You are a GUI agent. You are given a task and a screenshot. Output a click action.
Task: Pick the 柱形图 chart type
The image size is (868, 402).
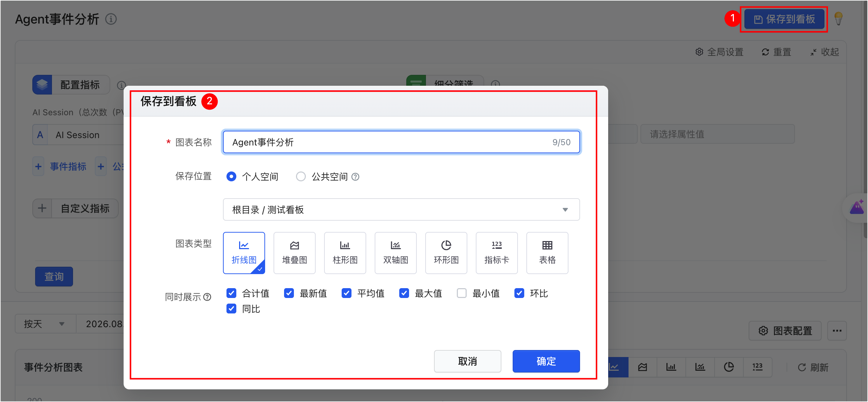(345, 253)
